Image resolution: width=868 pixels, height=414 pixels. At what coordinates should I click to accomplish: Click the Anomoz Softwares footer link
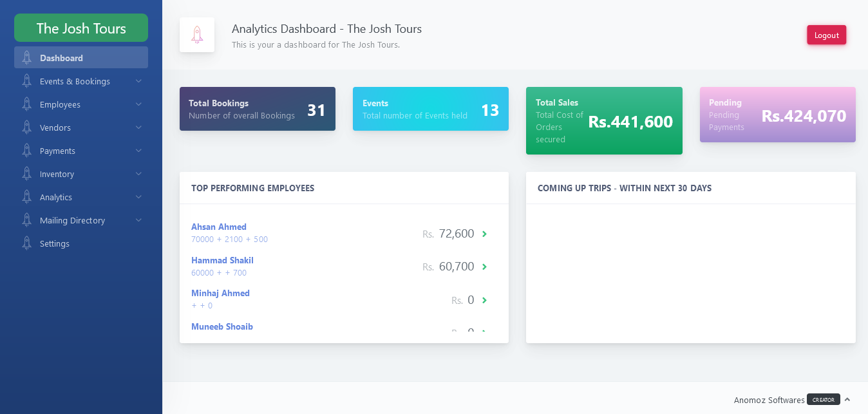point(769,400)
